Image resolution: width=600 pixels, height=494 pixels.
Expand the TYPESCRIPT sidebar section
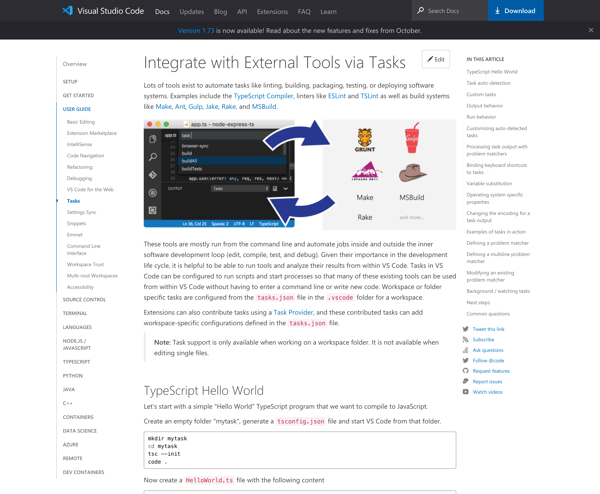click(x=76, y=362)
